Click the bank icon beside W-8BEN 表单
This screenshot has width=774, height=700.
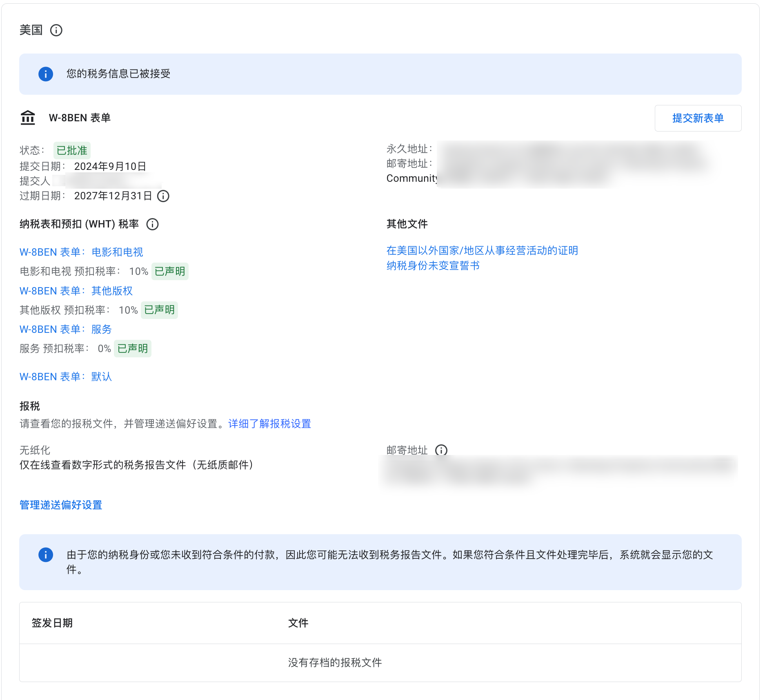(27, 118)
